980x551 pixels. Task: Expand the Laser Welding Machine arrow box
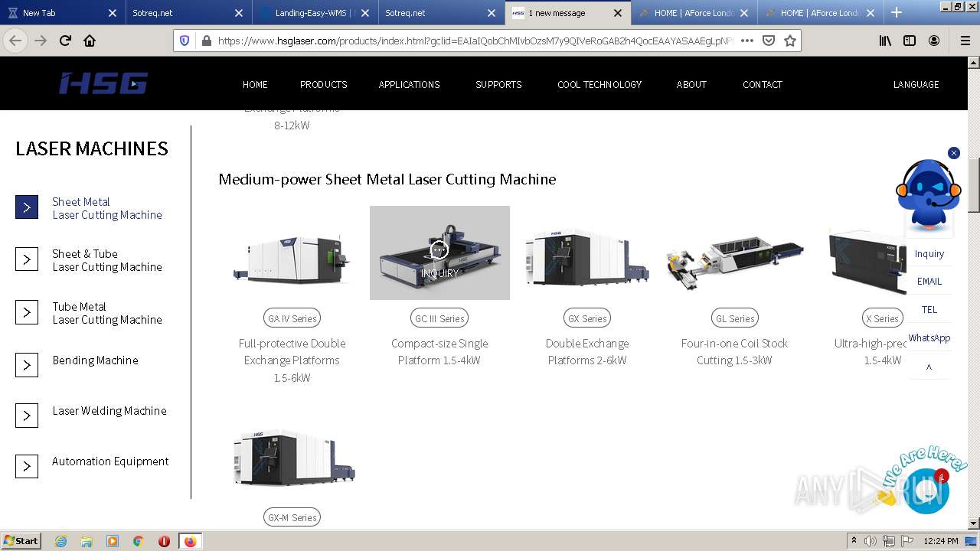tap(27, 416)
